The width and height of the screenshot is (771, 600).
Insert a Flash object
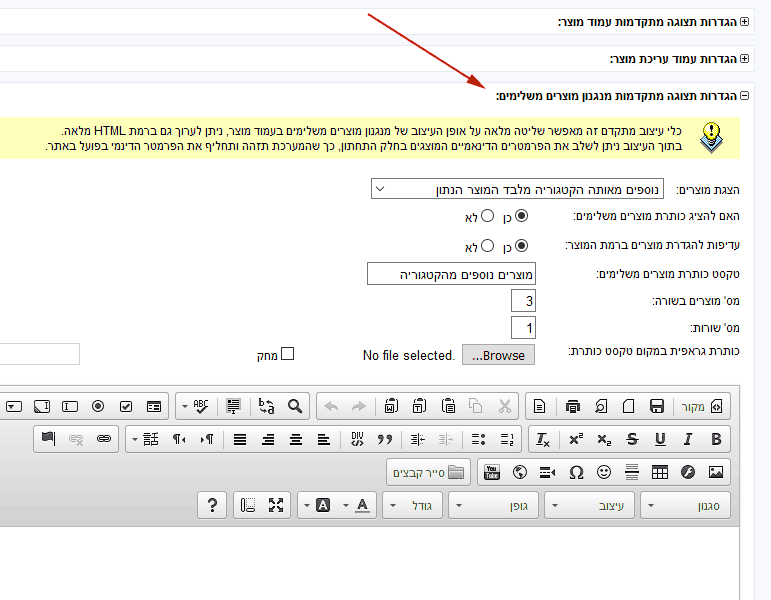[x=688, y=472]
